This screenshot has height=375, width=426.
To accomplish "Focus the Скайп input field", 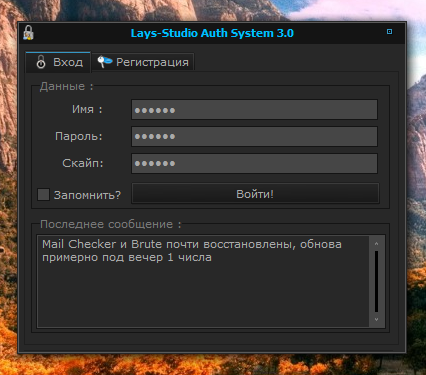I will tap(254, 163).
